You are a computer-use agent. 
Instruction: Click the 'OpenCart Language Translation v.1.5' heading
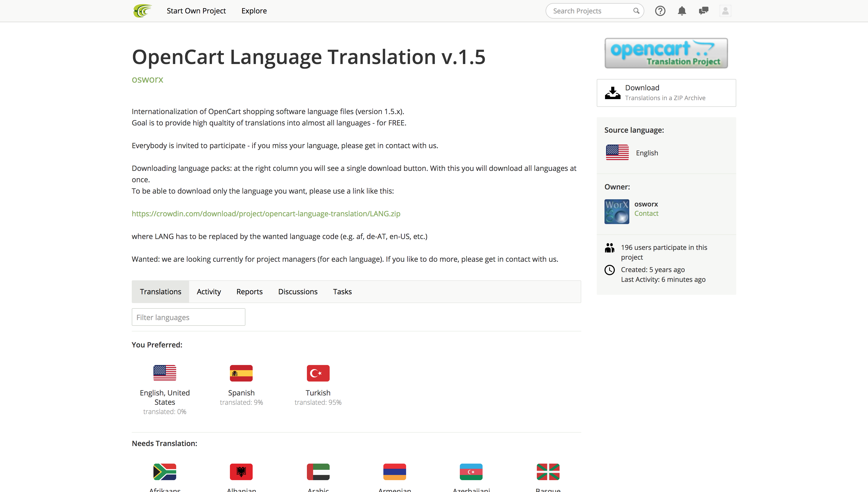click(308, 57)
